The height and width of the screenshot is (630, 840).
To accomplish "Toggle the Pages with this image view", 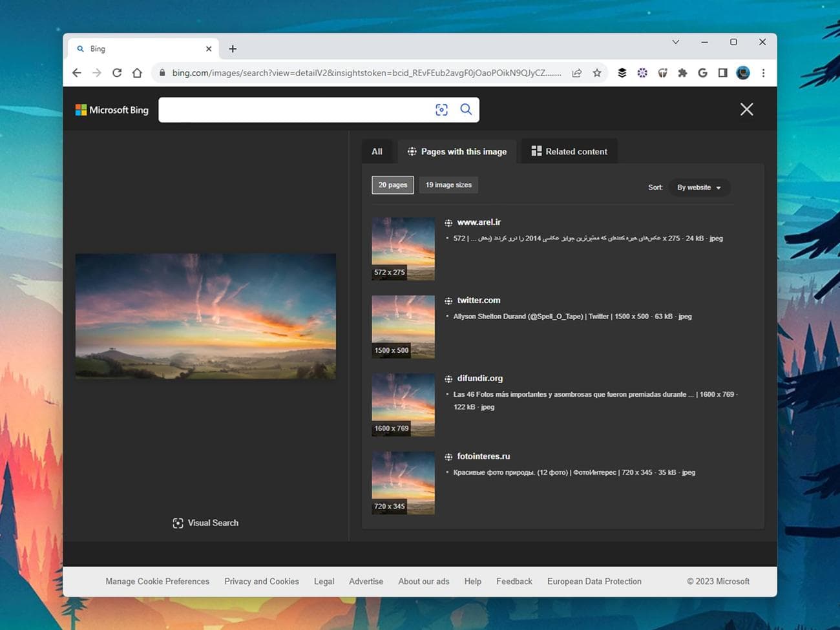I will pos(457,151).
